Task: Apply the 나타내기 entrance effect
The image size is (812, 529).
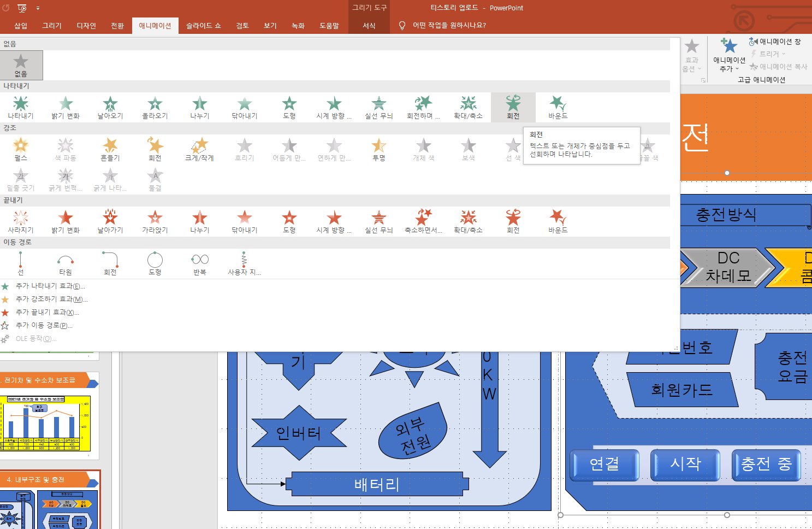Action: coord(21,107)
